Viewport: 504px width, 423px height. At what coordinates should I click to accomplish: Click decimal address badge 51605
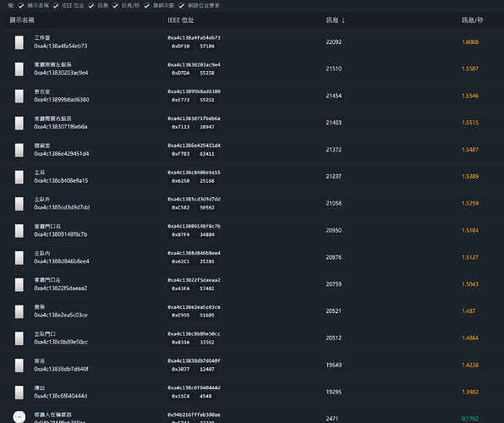[x=207, y=316]
